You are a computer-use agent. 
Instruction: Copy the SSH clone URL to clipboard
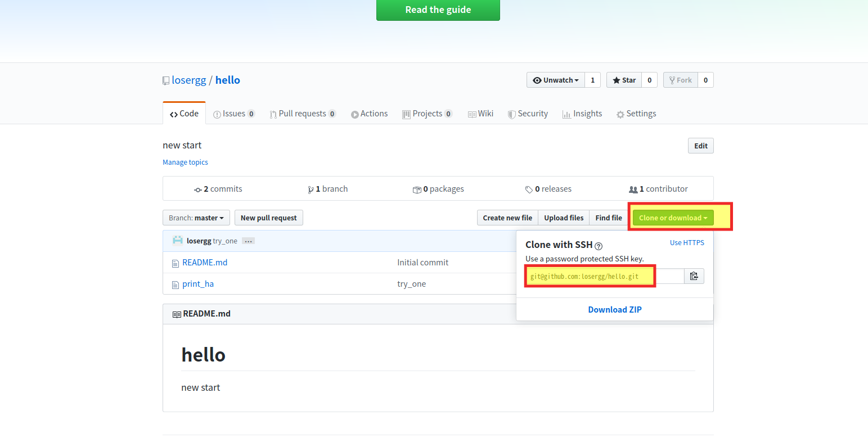pyautogui.click(x=694, y=276)
